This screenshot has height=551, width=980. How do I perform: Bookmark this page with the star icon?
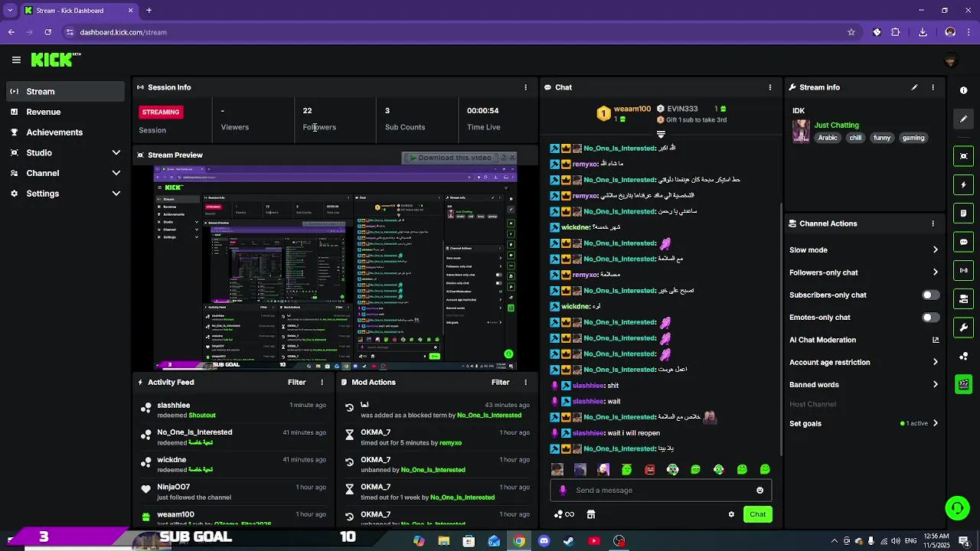coord(851,32)
